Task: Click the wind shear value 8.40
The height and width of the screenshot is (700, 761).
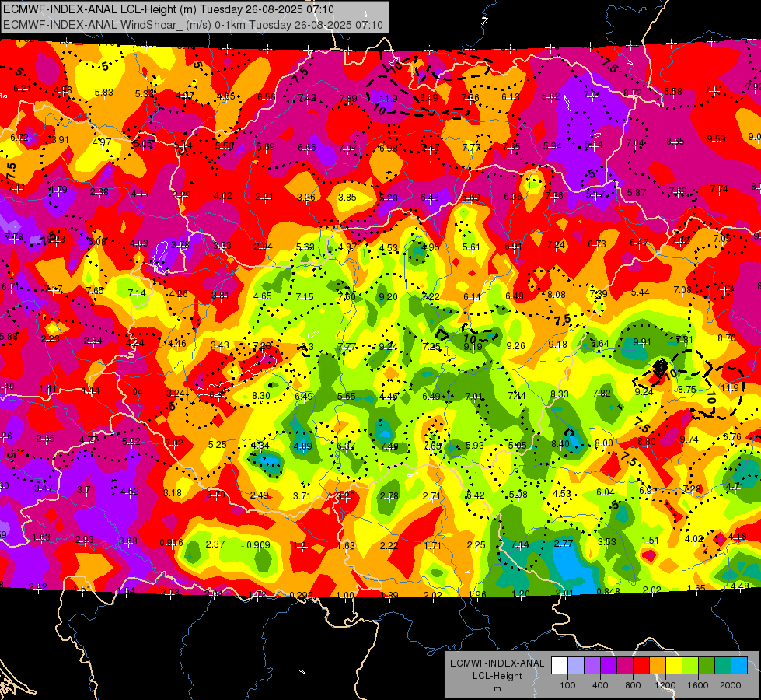Action: pyautogui.click(x=560, y=443)
